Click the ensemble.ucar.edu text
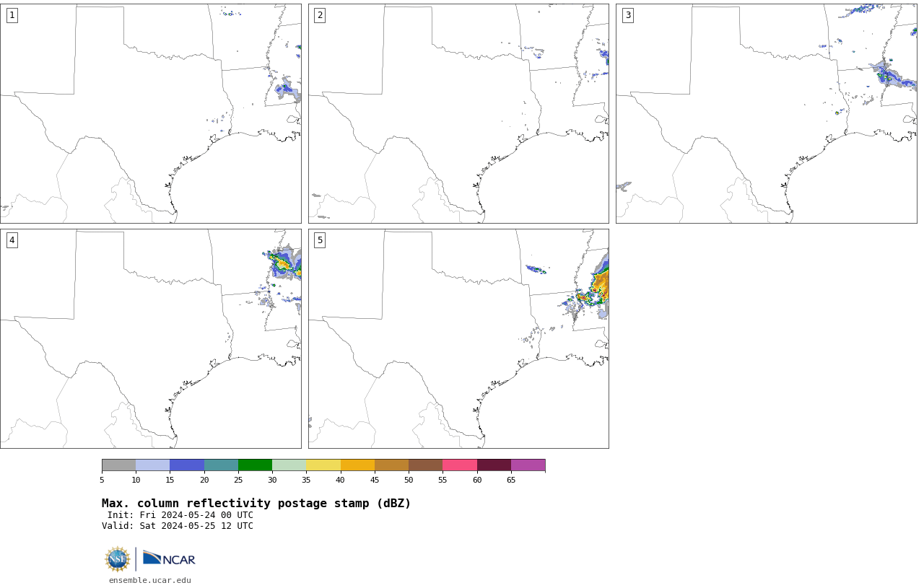The image size is (924, 588). (150, 580)
